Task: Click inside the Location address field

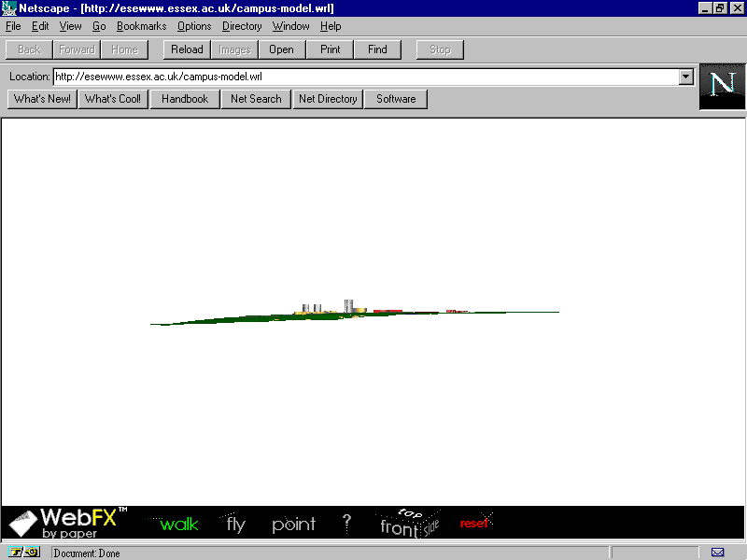Action: click(x=364, y=77)
